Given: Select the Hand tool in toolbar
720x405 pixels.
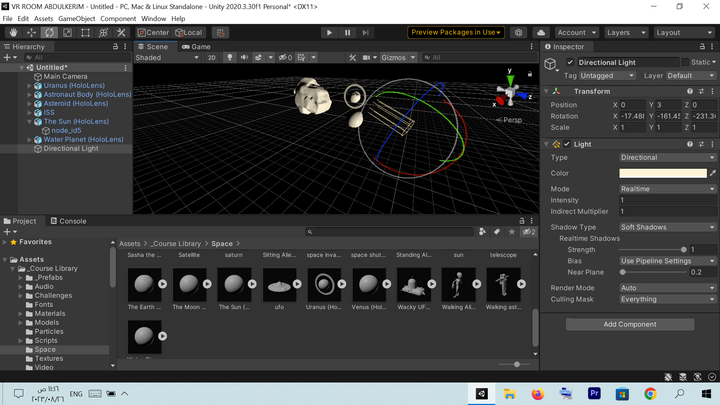Looking at the screenshot, I should tap(13, 32).
